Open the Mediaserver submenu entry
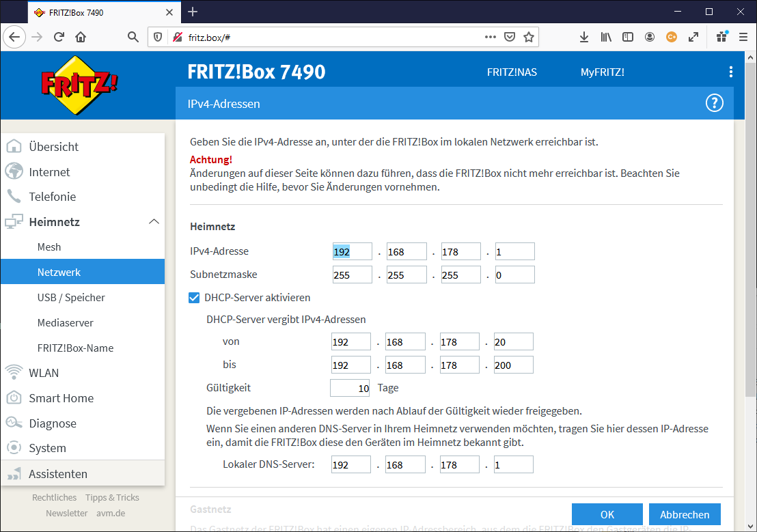 [x=83, y=322]
